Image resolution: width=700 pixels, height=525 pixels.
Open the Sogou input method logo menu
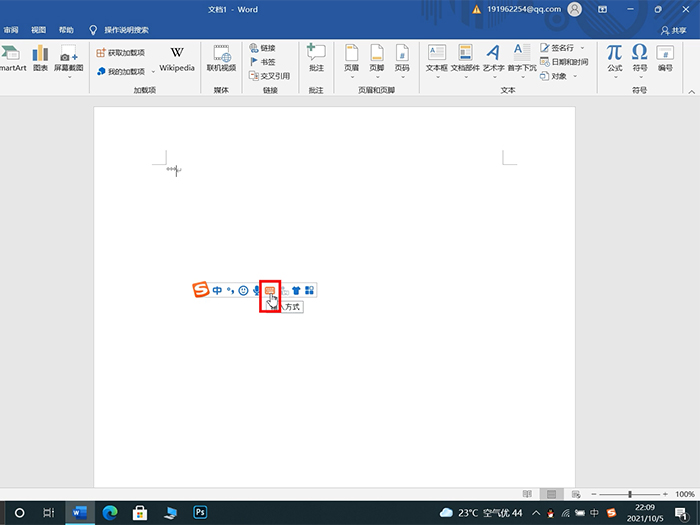(200, 289)
